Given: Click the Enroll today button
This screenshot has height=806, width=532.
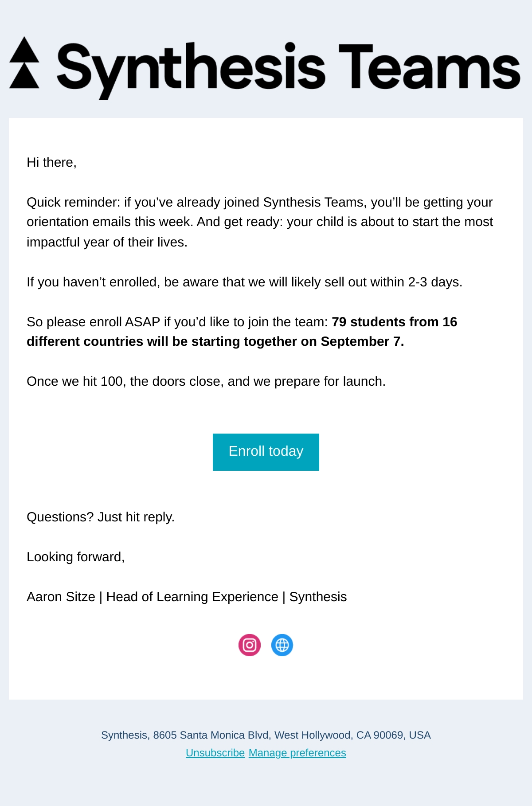Looking at the screenshot, I should pos(266,452).
